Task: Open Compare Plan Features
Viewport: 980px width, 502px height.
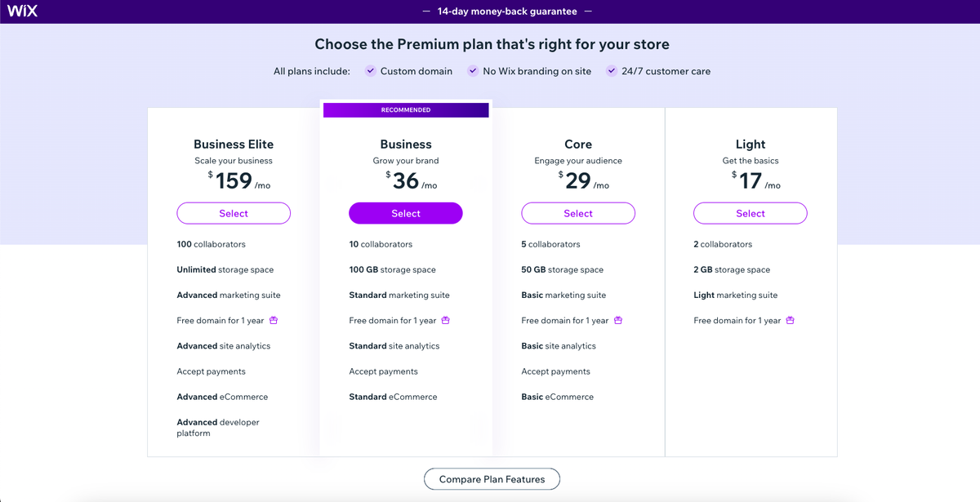Action: tap(491, 479)
